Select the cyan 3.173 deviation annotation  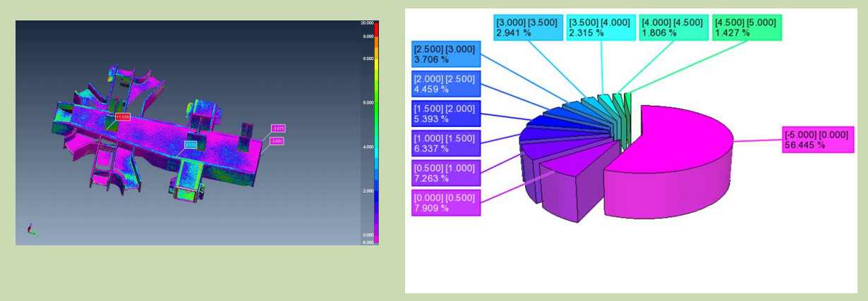pos(191,145)
